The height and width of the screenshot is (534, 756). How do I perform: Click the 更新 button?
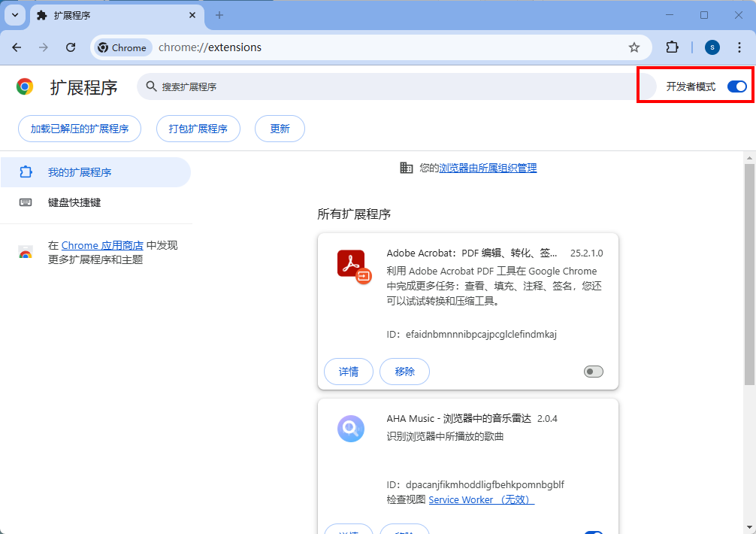click(280, 129)
